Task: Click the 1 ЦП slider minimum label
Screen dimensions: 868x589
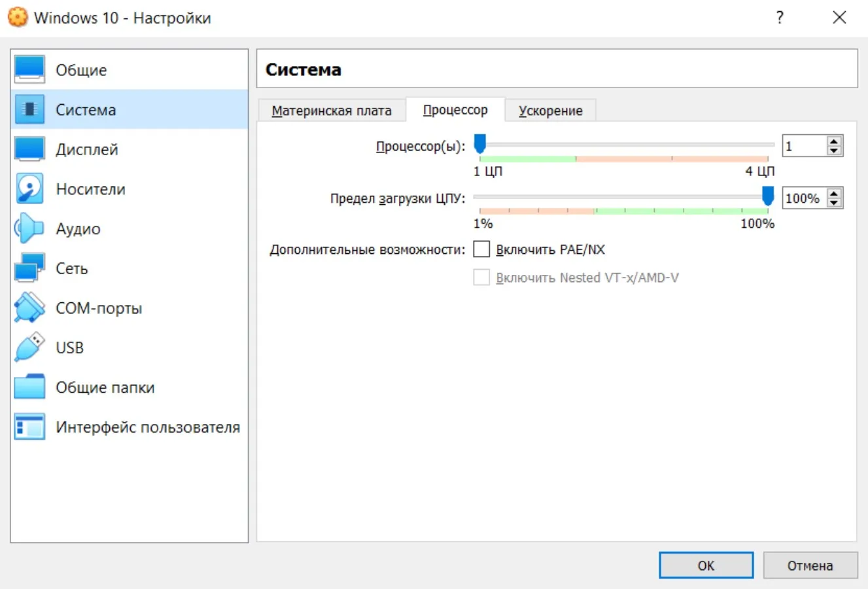Action: click(x=488, y=171)
